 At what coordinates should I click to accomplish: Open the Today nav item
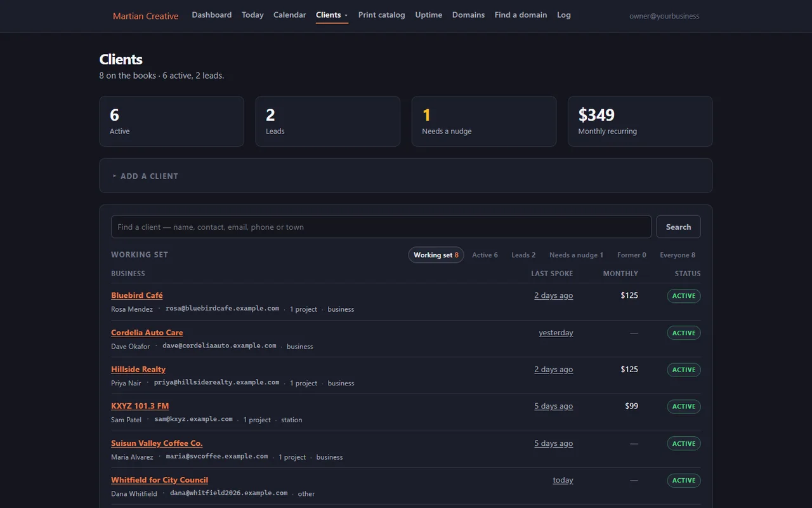coord(252,15)
